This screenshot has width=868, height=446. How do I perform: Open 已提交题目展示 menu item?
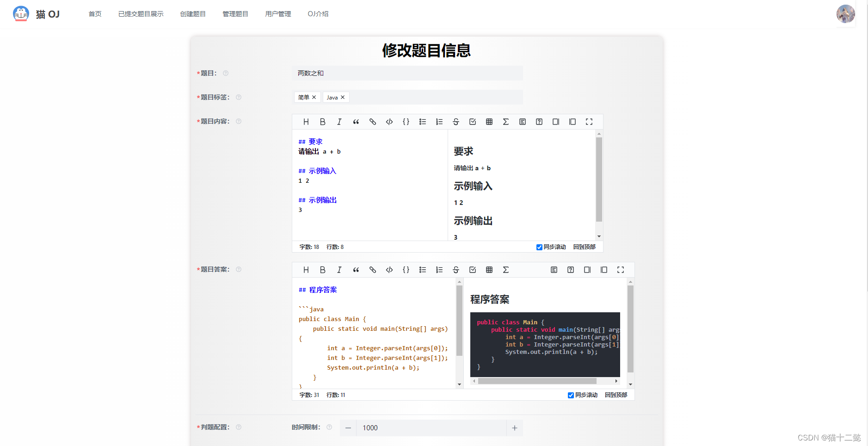point(141,14)
